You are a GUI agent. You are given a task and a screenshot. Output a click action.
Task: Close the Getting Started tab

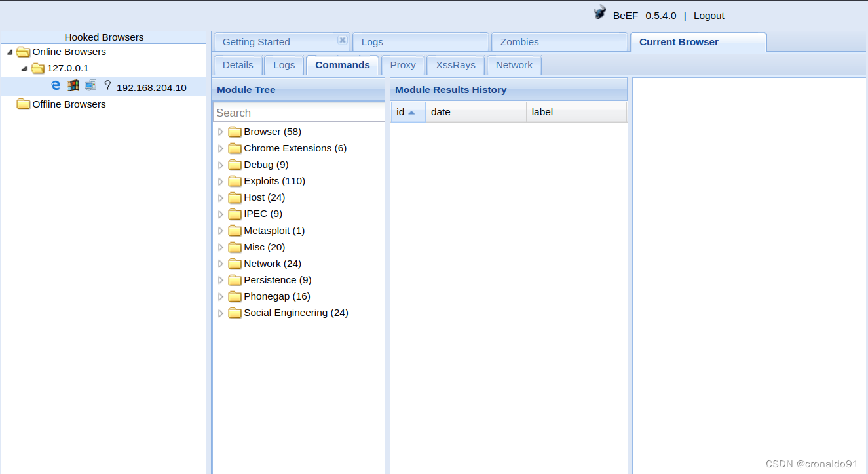point(342,40)
